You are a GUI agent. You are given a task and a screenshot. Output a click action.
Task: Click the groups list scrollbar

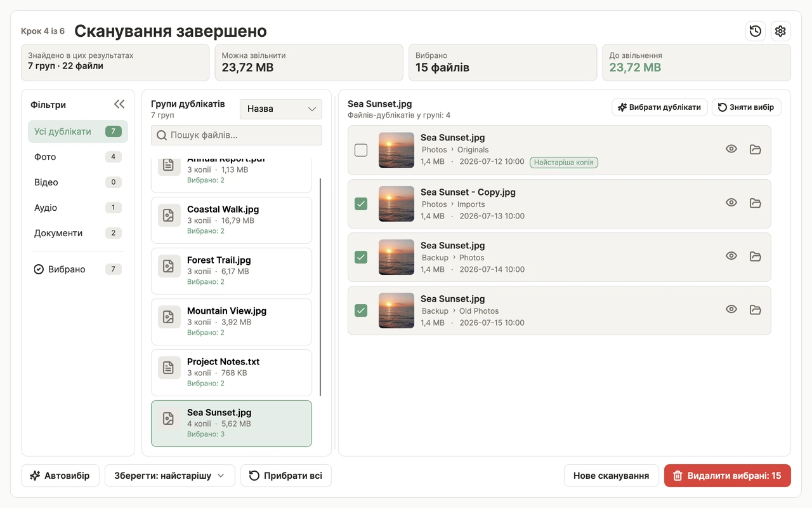point(320,287)
